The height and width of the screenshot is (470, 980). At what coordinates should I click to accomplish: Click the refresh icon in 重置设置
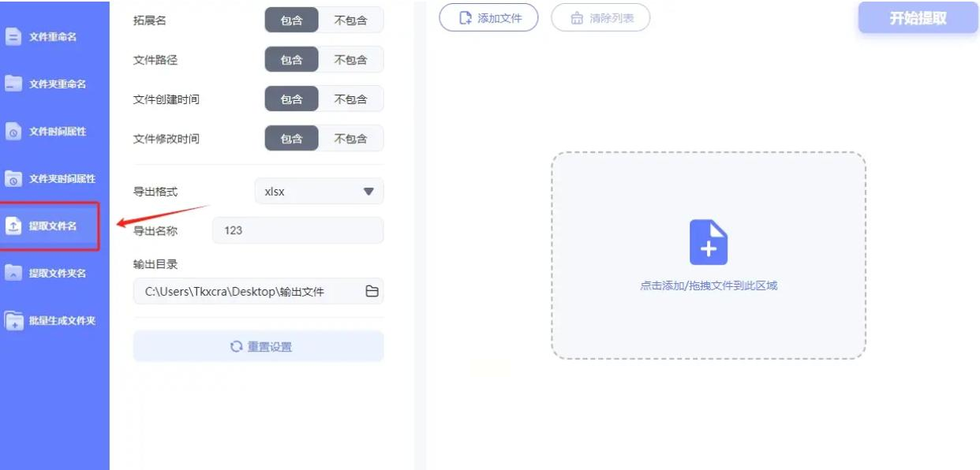(x=236, y=347)
